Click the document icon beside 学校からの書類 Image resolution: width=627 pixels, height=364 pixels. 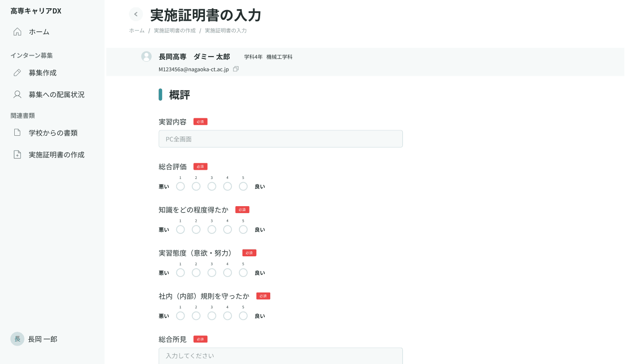17,133
